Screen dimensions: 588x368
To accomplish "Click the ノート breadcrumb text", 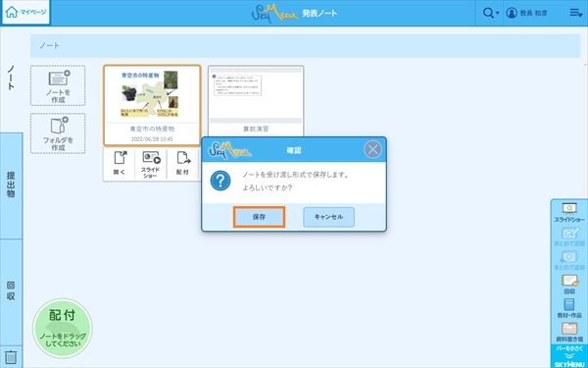I will point(50,46).
